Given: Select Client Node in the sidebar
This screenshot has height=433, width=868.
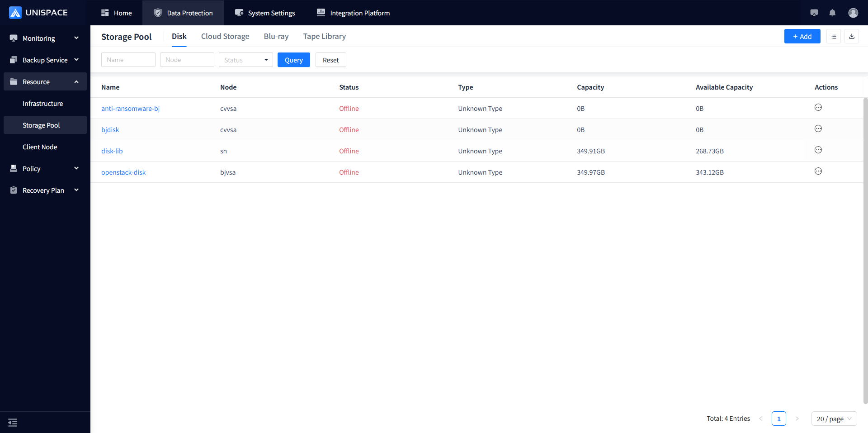Looking at the screenshot, I should pyautogui.click(x=40, y=147).
